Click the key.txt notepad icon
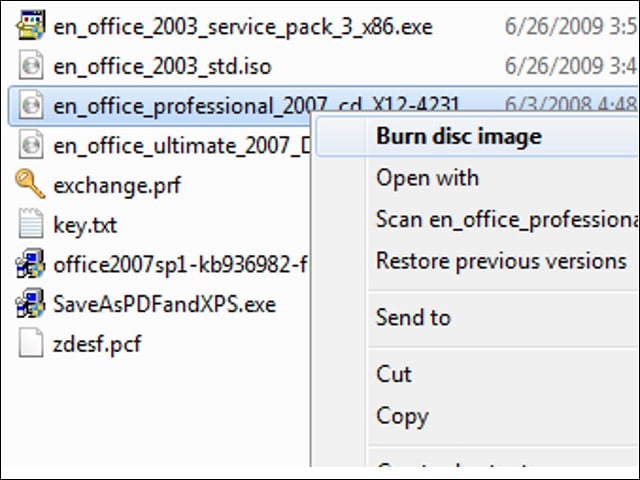 (31, 223)
